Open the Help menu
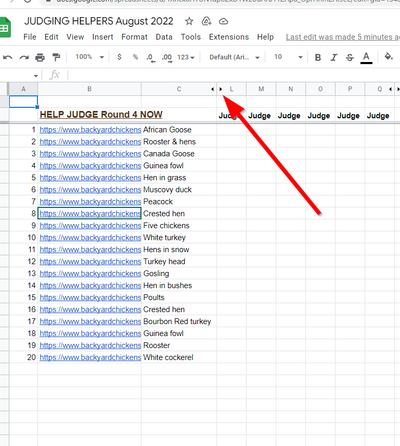The width and height of the screenshot is (400, 446). [x=265, y=37]
